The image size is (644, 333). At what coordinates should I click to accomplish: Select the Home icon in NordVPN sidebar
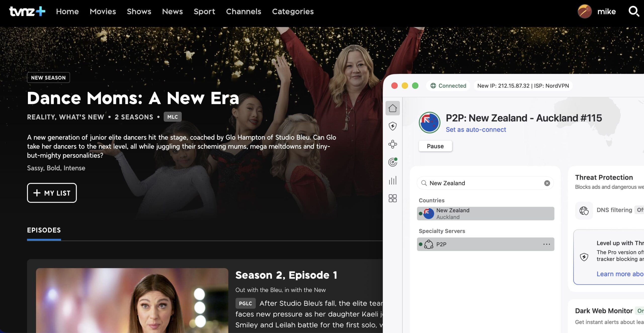(393, 108)
